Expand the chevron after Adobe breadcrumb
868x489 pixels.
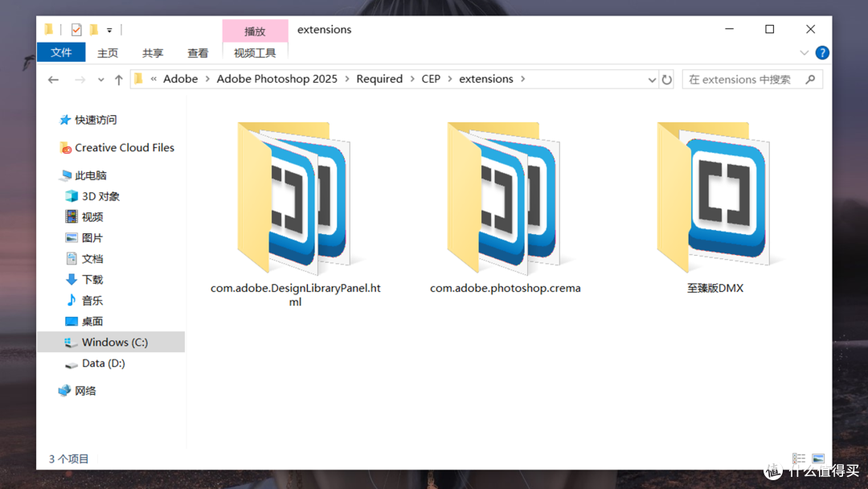point(207,79)
